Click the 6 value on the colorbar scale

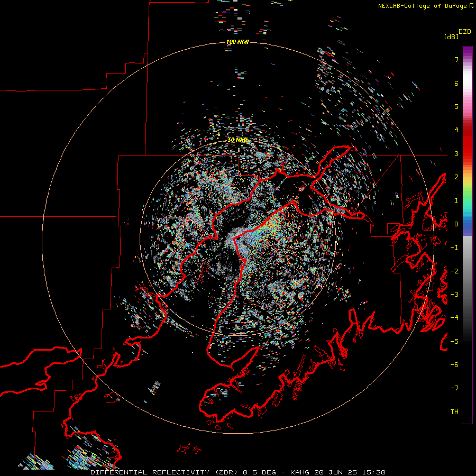pyautogui.click(x=456, y=83)
